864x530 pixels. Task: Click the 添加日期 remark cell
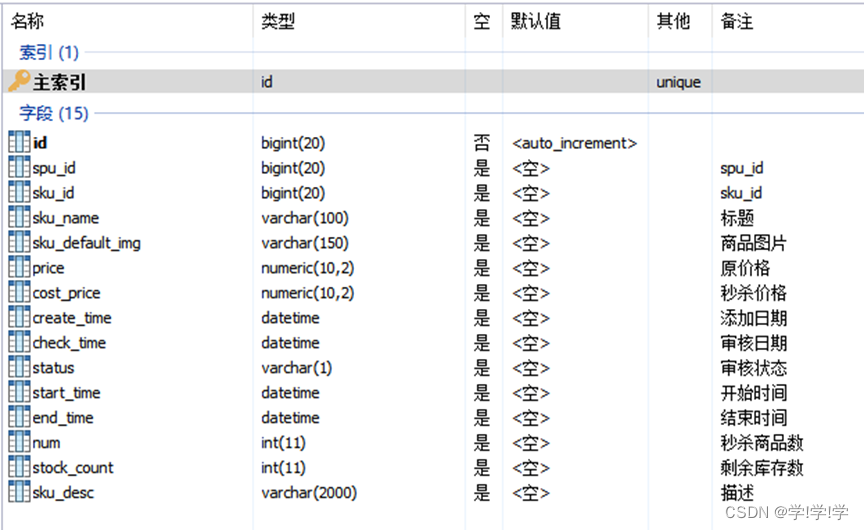point(753,318)
